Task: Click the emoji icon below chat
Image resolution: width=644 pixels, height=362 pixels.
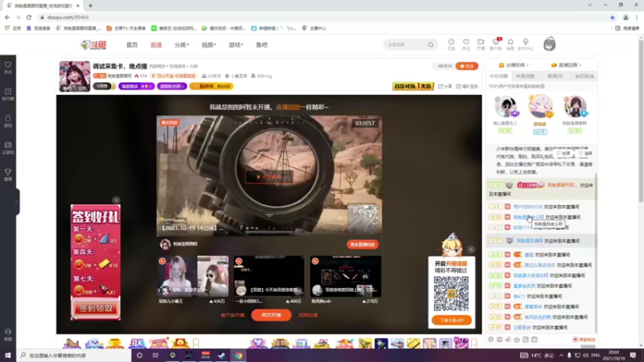Action: [491, 339]
